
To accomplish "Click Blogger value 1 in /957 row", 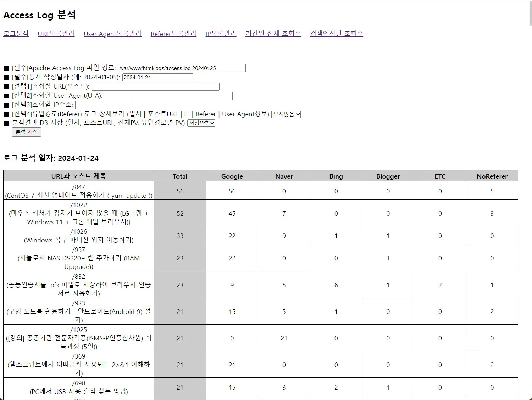I will tap(388, 258).
